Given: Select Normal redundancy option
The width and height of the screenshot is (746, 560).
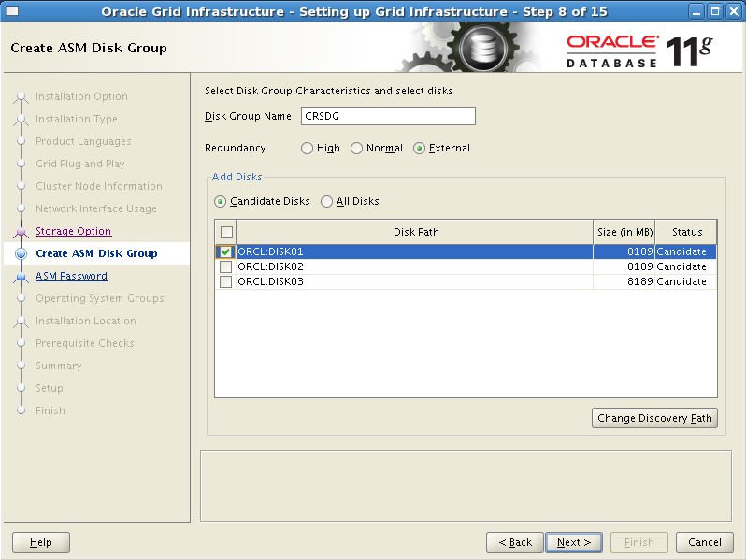Looking at the screenshot, I should [x=357, y=149].
